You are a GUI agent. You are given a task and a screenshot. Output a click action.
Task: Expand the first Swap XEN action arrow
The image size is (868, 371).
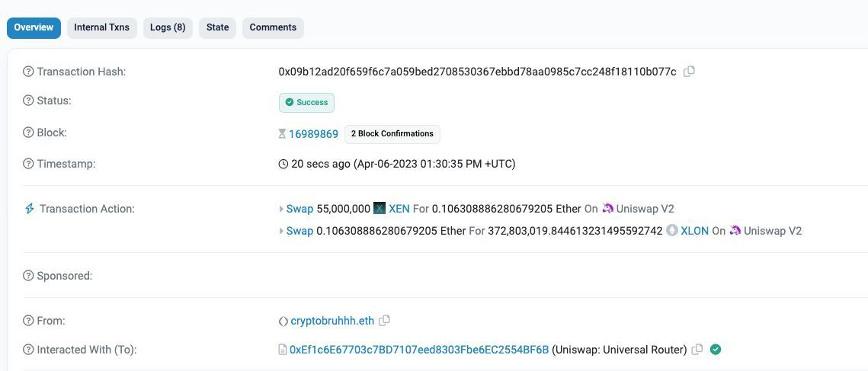point(281,209)
